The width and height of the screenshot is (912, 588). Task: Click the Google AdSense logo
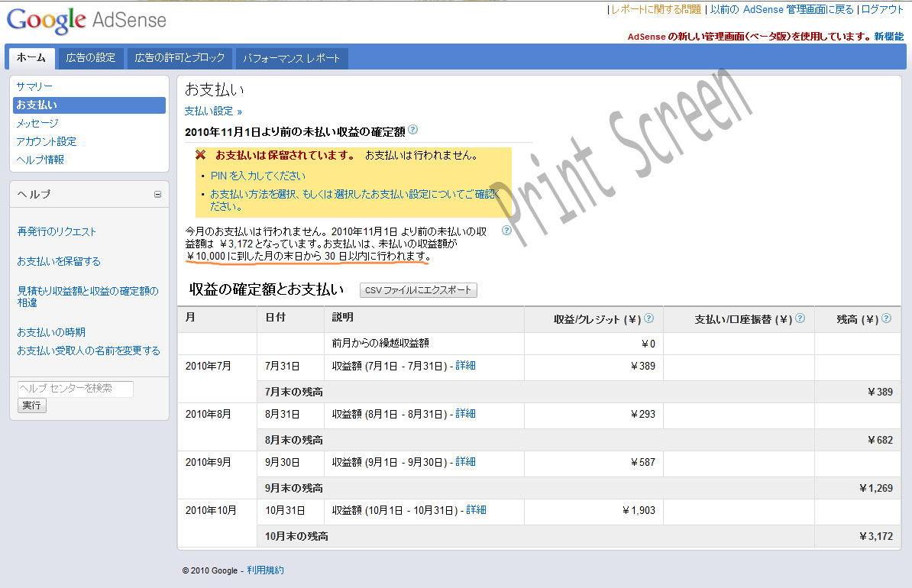pos(86,21)
